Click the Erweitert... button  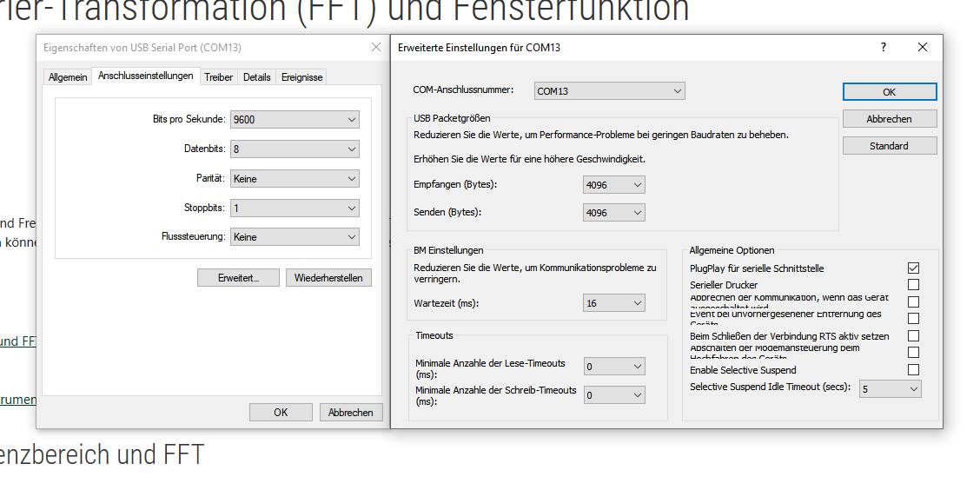238,278
